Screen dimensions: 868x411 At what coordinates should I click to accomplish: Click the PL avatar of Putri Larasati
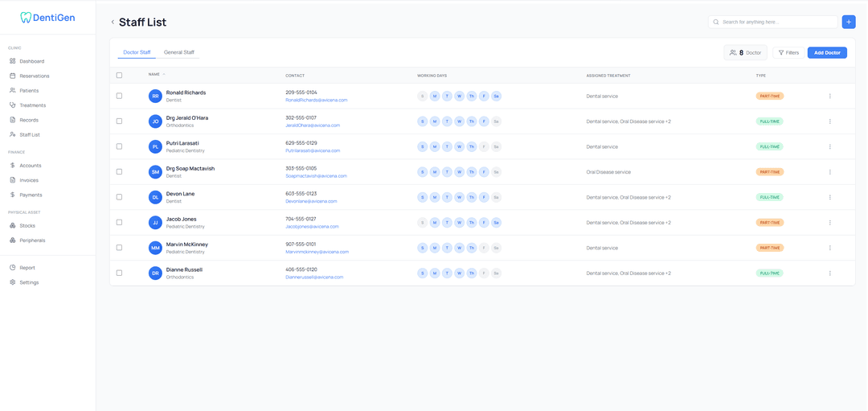156,146
